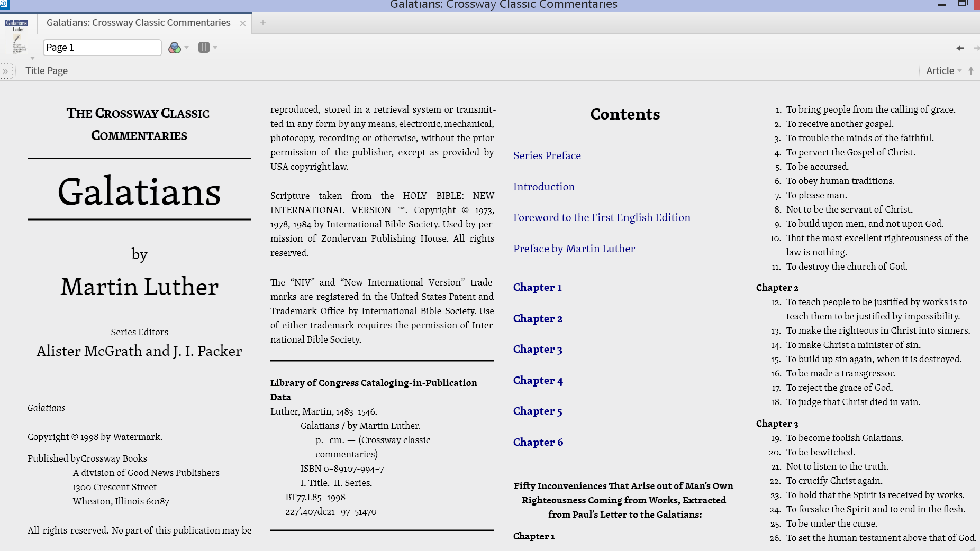Open the Introduction link
This screenshot has width=980, height=551.
(543, 187)
